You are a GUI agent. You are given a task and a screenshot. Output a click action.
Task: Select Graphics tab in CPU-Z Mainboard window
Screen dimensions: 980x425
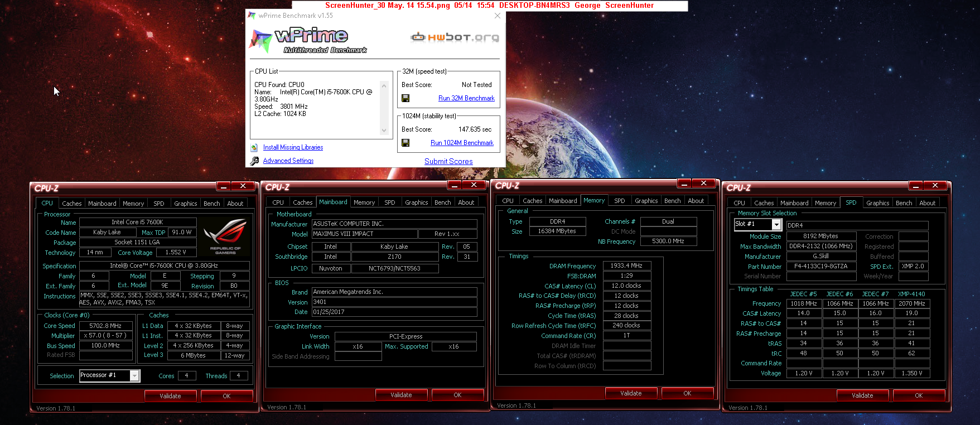[x=417, y=202]
